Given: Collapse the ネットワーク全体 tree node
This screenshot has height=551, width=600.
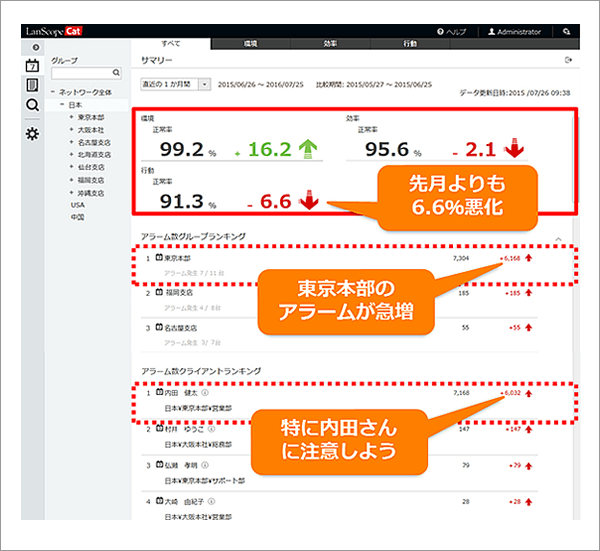Looking at the screenshot, I should point(54,93).
